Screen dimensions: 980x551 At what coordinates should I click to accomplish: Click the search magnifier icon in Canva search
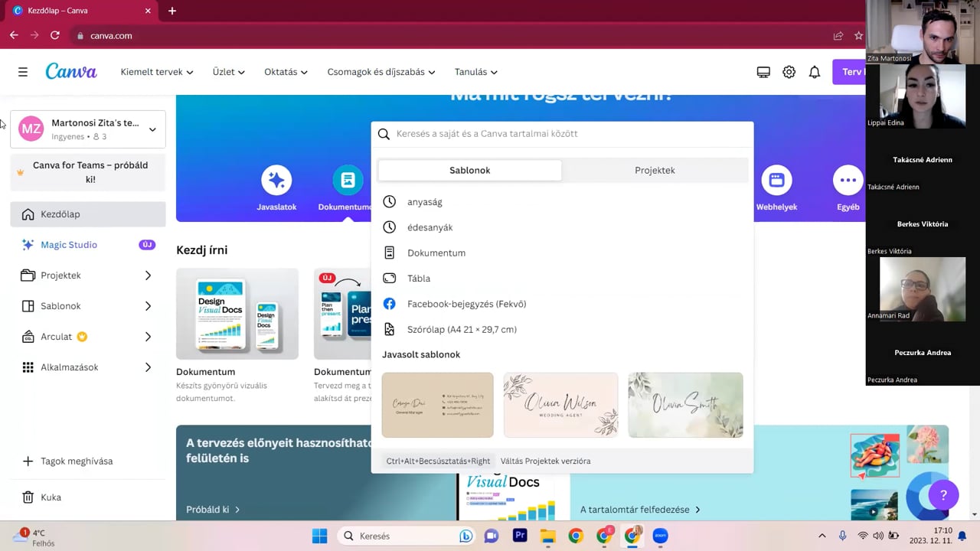[384, 134]
